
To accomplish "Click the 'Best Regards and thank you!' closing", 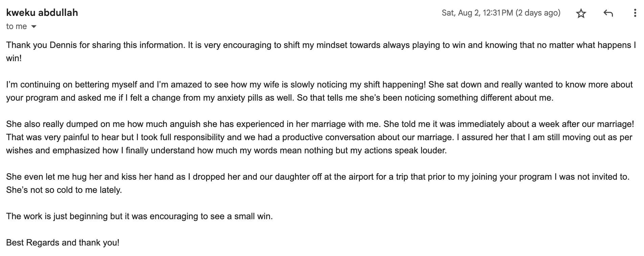I will pos(63,243).
